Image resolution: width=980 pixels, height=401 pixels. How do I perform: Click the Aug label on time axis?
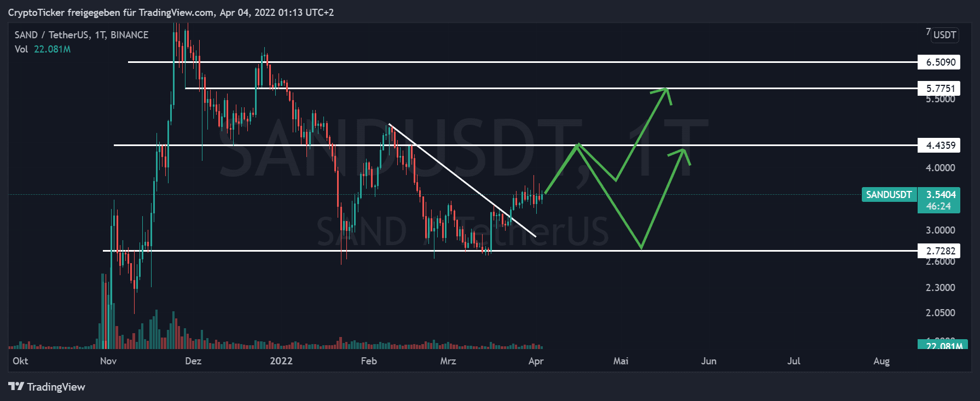click(881, 361)
